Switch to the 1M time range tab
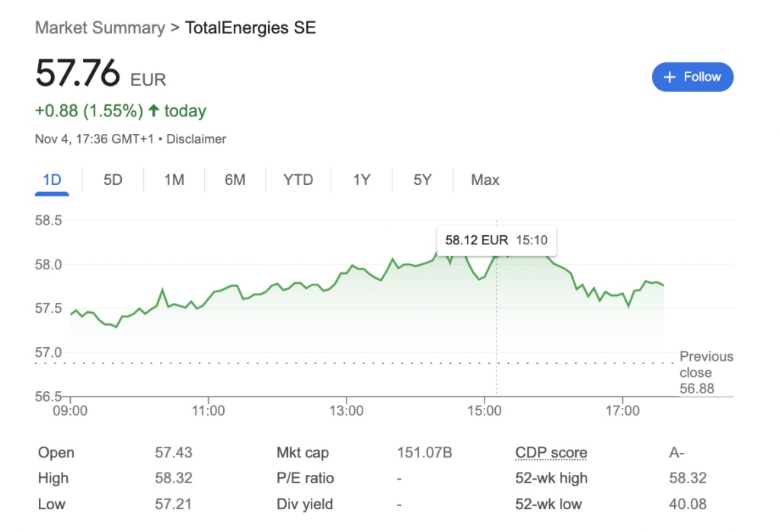The image size is (780, 532). tap(174, 180)
